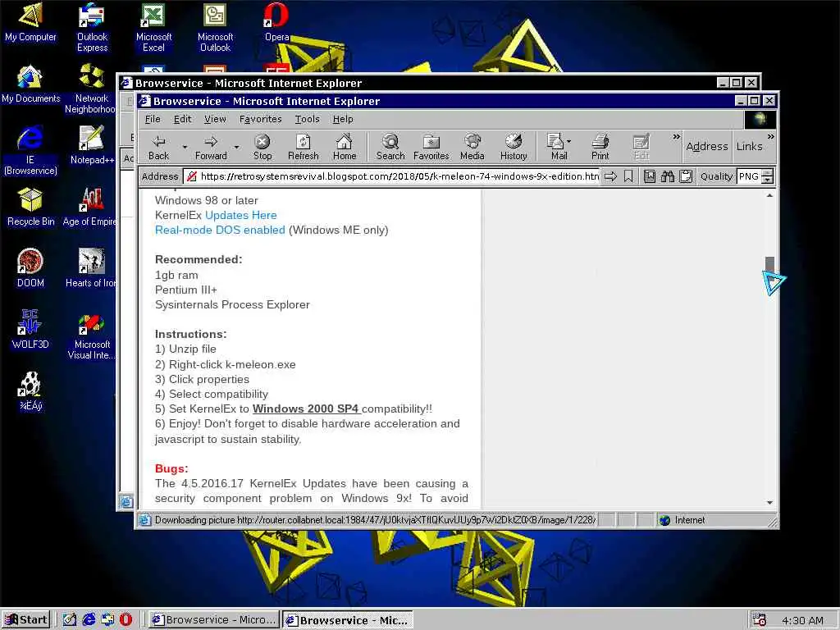
Task: Click the Links toolbar label
Action: [749, 146]
